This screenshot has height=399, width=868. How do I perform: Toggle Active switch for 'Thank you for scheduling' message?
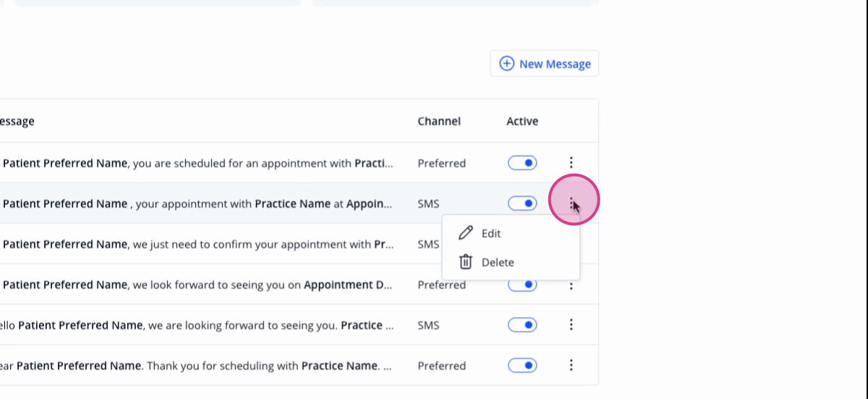tap(522, 366)
